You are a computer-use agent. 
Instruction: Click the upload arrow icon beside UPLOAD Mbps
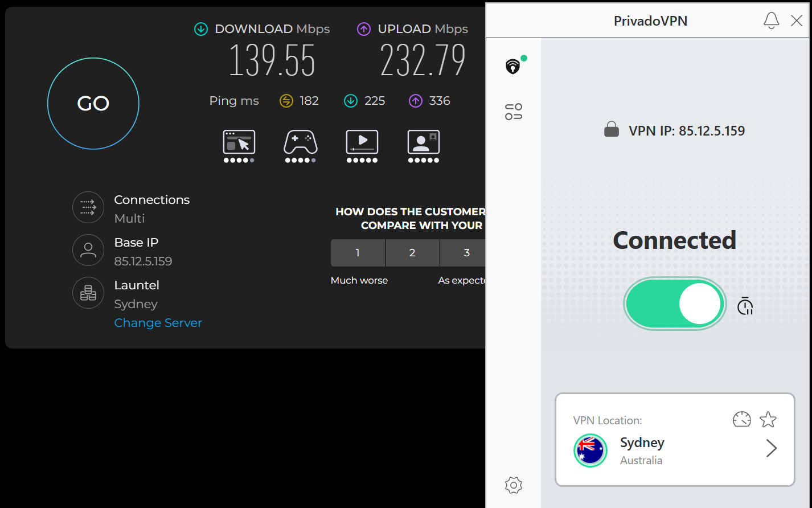[x=364, y=29]
